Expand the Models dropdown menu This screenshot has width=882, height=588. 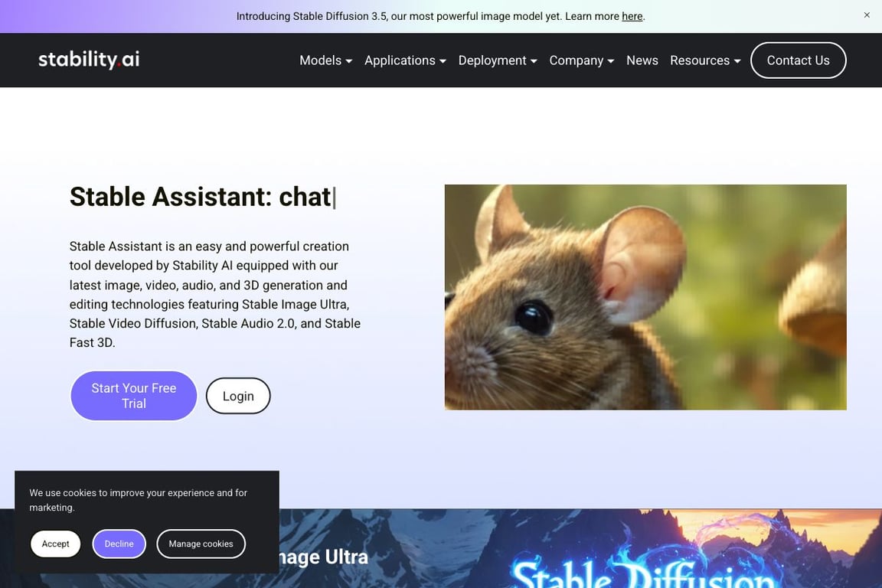coord(325,60)
